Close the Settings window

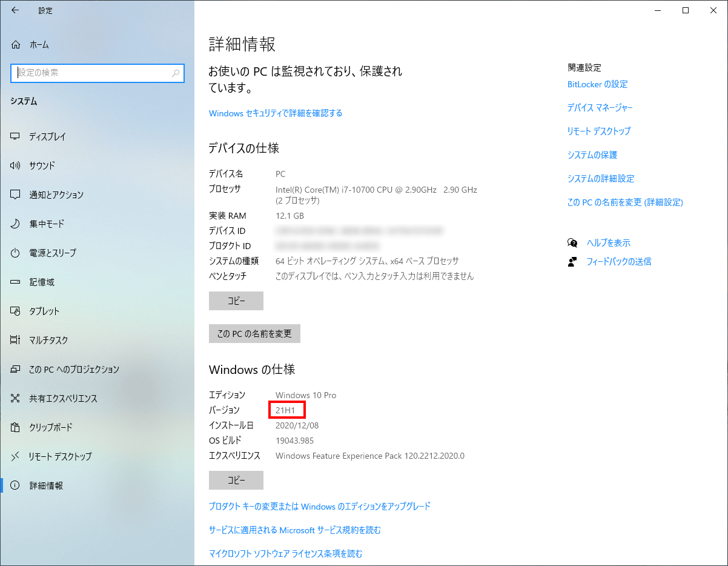[x=713, y=10]
